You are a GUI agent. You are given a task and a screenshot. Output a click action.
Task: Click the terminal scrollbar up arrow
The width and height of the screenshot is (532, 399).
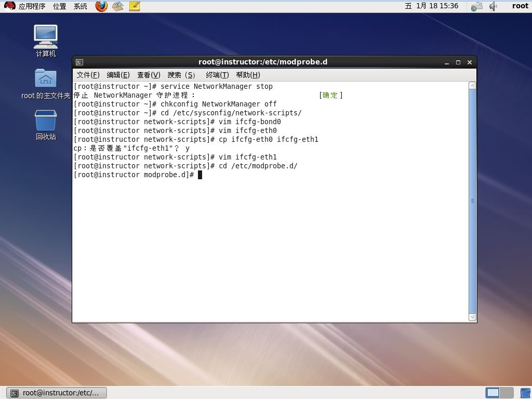(472, 86)
